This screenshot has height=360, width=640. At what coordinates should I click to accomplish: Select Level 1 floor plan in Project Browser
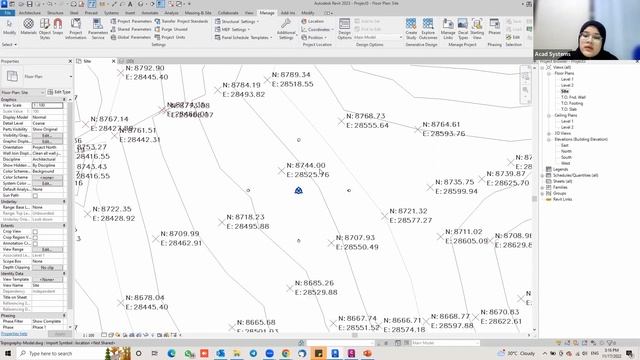pyautogui.click(x=567, y=79)
